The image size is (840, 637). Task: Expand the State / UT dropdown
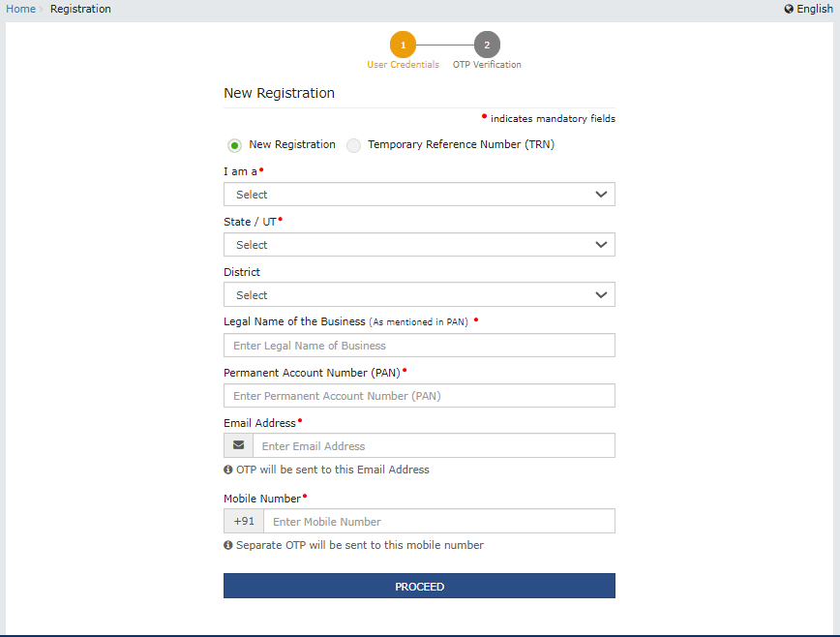point(419,245)
